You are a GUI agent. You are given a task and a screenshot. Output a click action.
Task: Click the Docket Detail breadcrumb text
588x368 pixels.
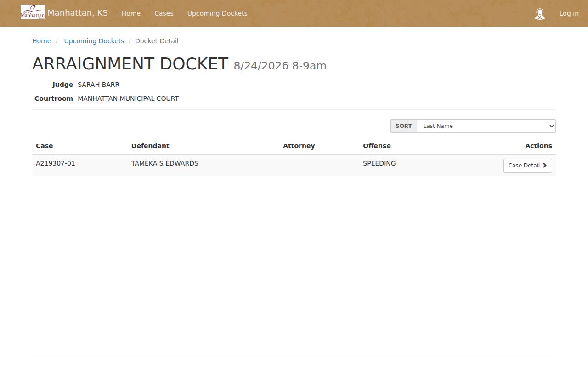(157, 41)
